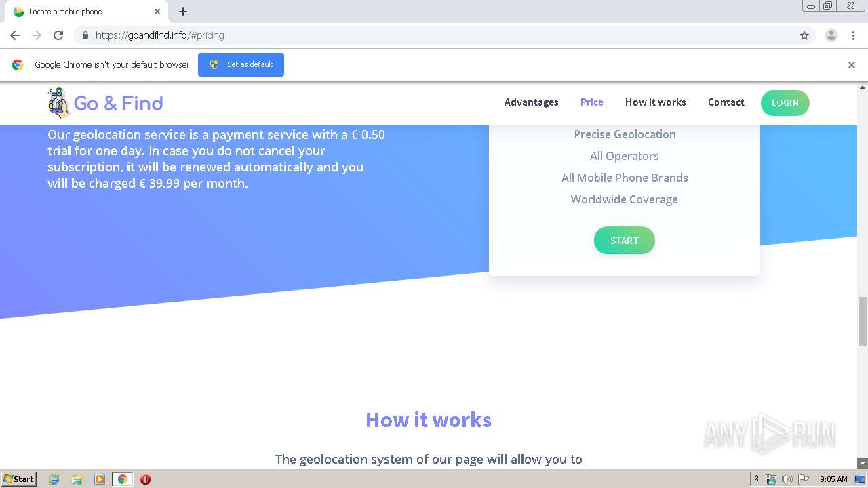
Task: Reload the current page
Action: [x=58, y=35]
